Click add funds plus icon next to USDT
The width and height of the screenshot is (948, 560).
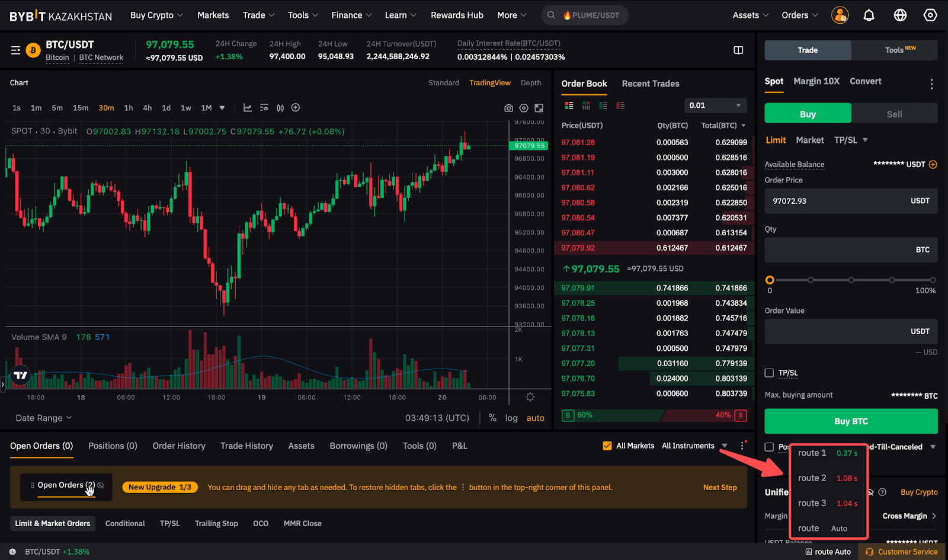(x=933, y=164)
